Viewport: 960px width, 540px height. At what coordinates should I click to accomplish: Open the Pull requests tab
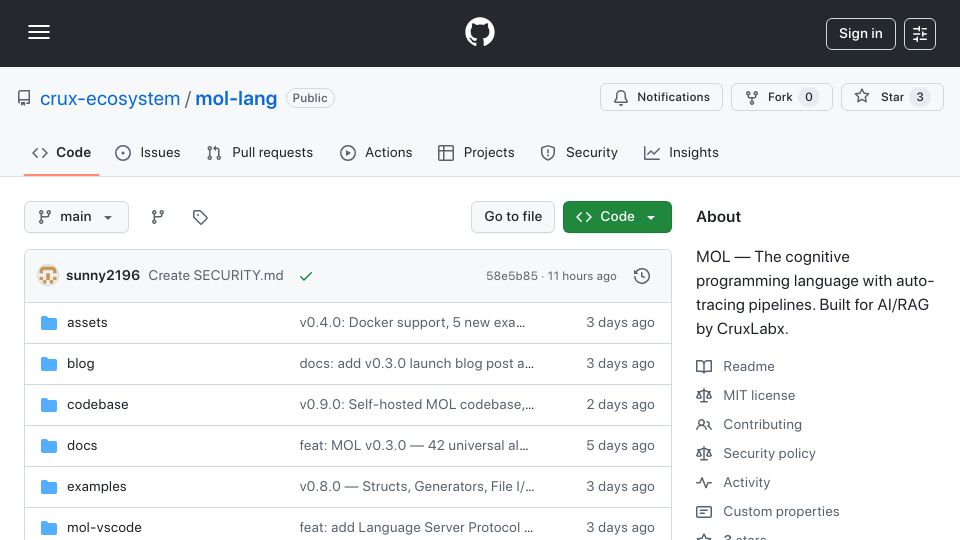[x=260, y=152]
